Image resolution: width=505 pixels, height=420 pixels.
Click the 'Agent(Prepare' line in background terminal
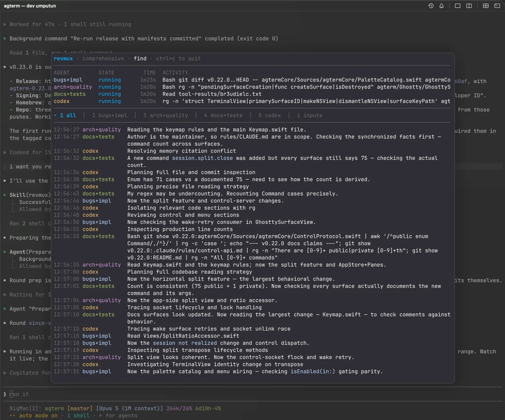(x=30, y=252)
